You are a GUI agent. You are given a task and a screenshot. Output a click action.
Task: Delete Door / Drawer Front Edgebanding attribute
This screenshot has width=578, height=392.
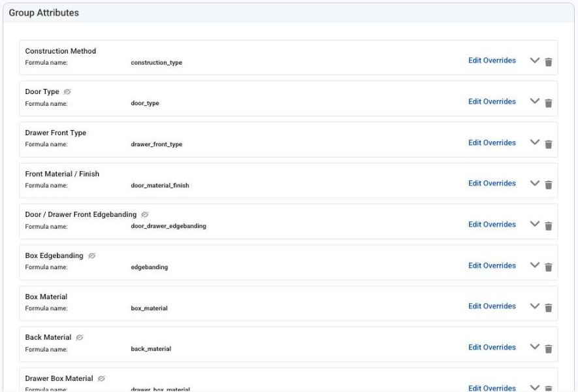pyautogui.click(x=549, y=225)
